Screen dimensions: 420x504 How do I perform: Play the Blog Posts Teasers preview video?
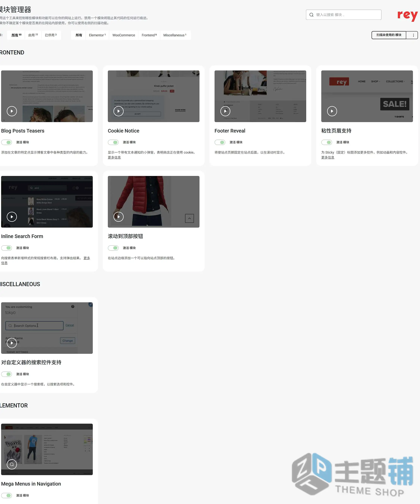click(x=12, y=111)
